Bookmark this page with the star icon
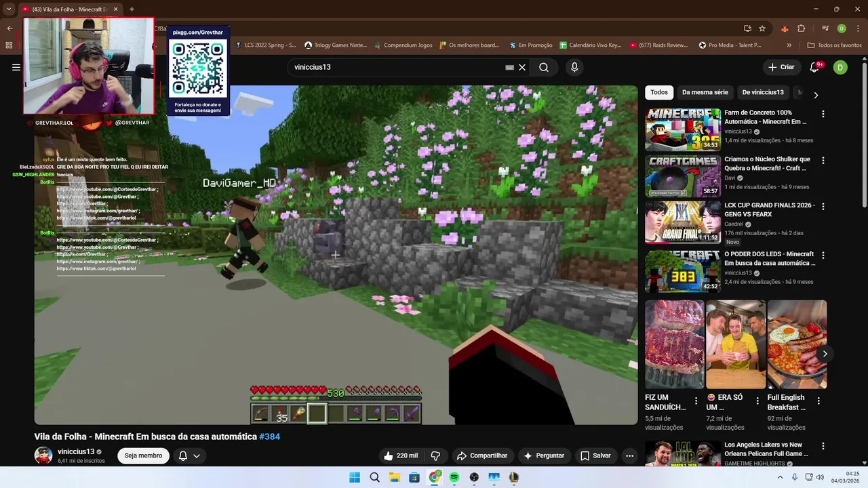The width and height of the screenshot is (868, 488). (762, 28)
